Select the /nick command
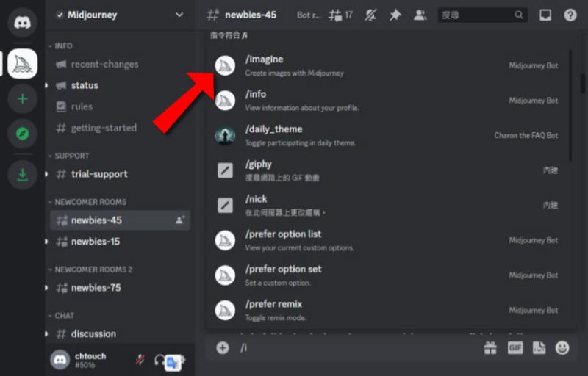The height and width of the screenshot is (376, 588). [x=387, y=205]
